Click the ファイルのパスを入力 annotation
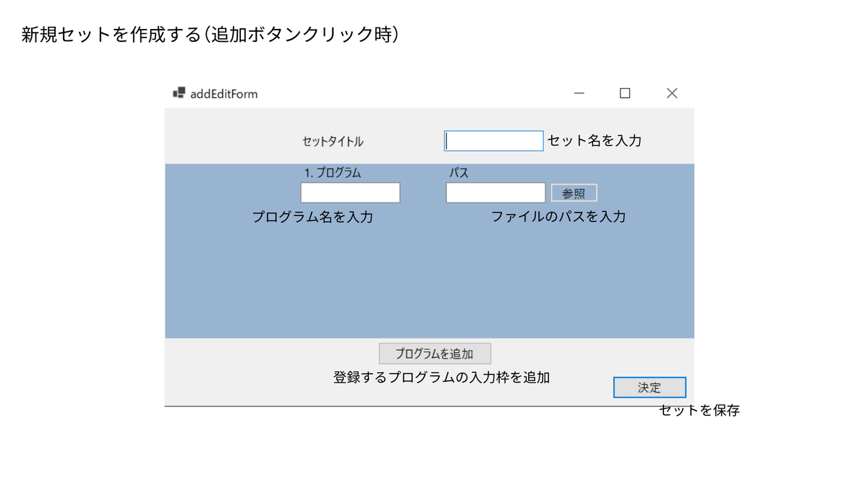This screenshot has width=868, height=488. [559, 216]
